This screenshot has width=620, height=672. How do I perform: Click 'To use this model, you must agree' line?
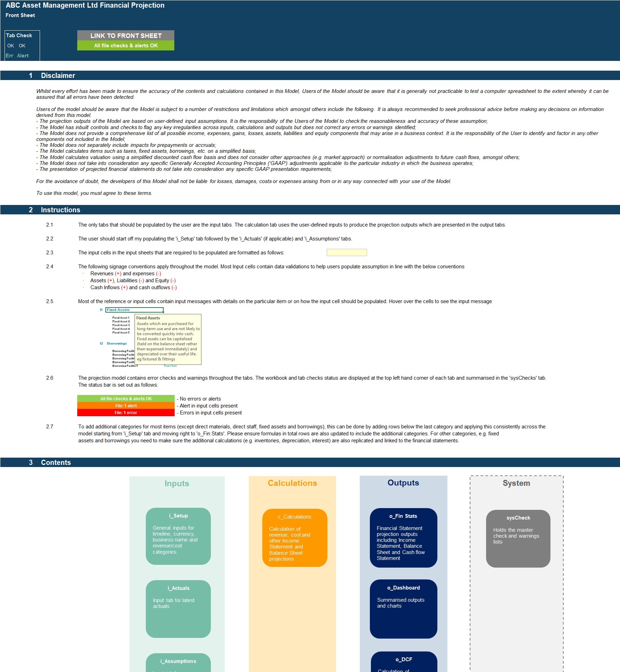(94, 193)
